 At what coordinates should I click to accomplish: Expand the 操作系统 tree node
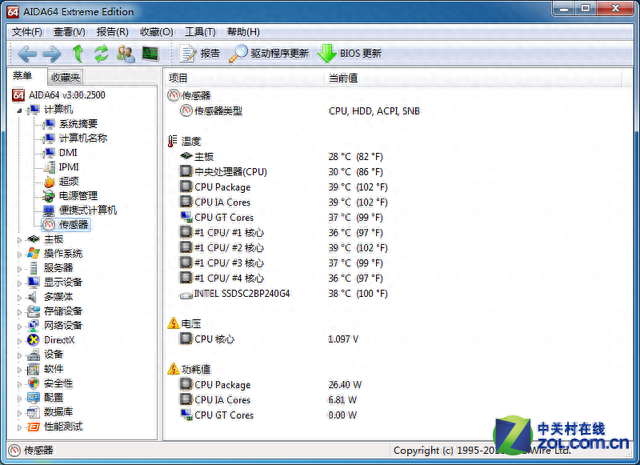pyautogui.click(x=19, y=254)
